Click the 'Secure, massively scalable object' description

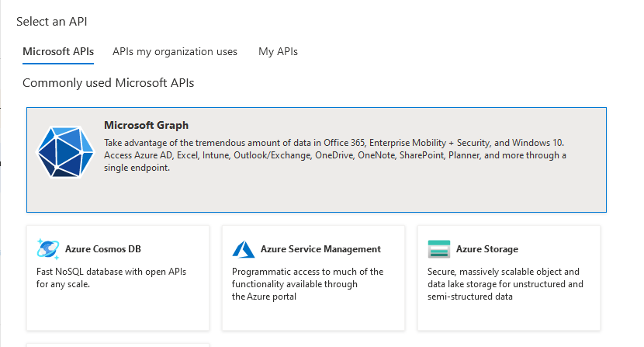click(x=505, y=284)
